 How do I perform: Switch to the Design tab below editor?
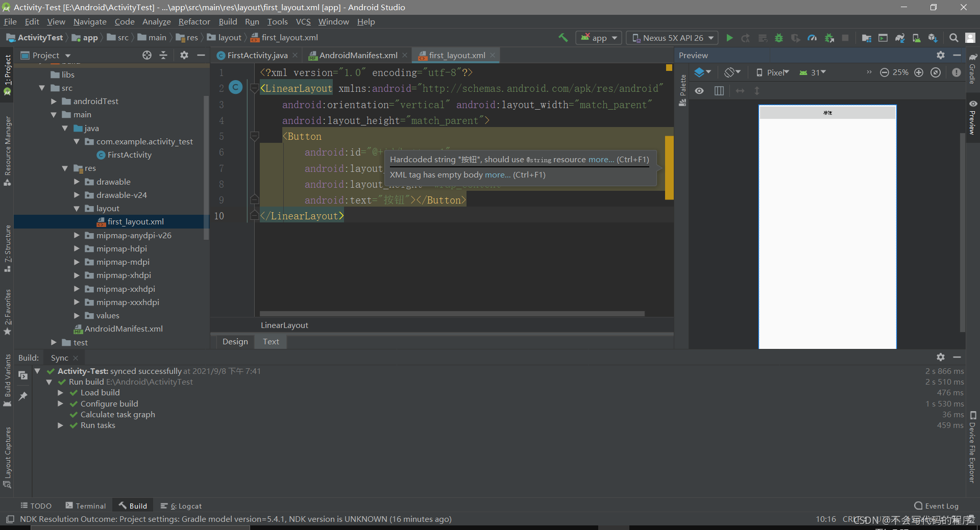pos(235,342)
